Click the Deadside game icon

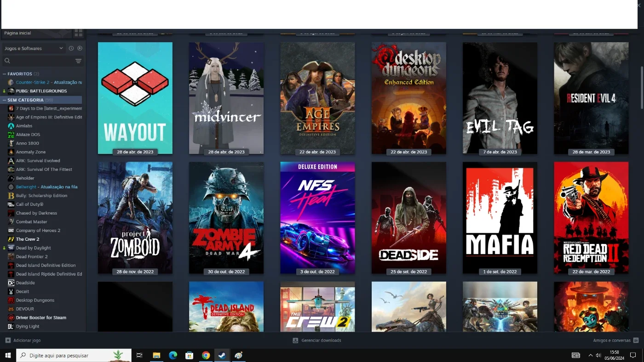(x=11, y=283)
